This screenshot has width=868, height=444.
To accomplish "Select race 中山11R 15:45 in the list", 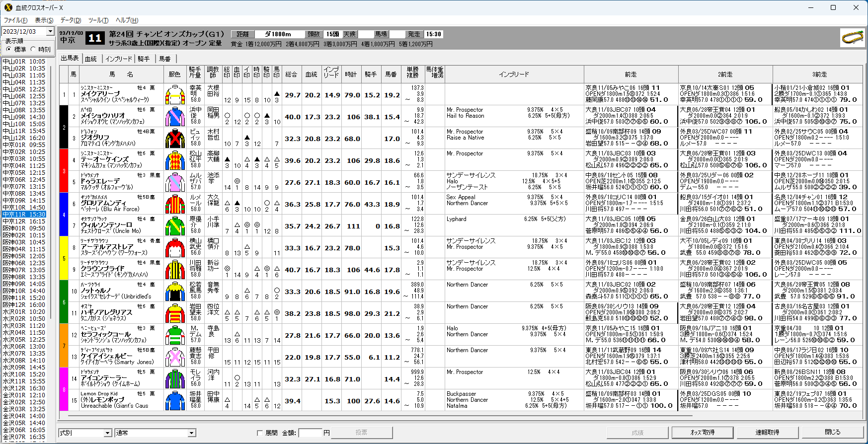I will (x=24, y=131).
